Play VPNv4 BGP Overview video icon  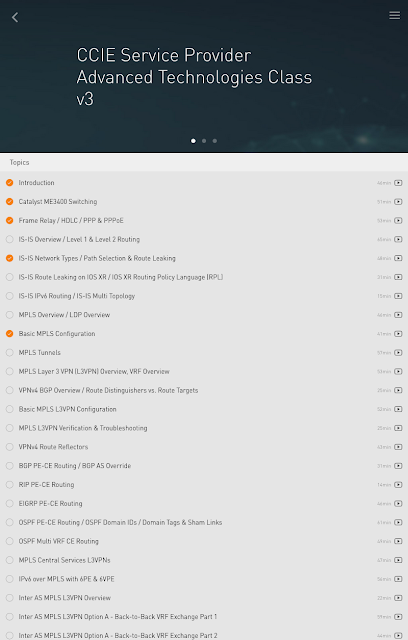click(x=398, y=390)
